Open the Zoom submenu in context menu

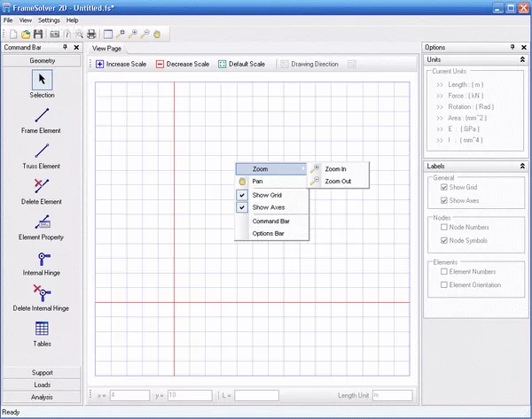pos(271,169)
